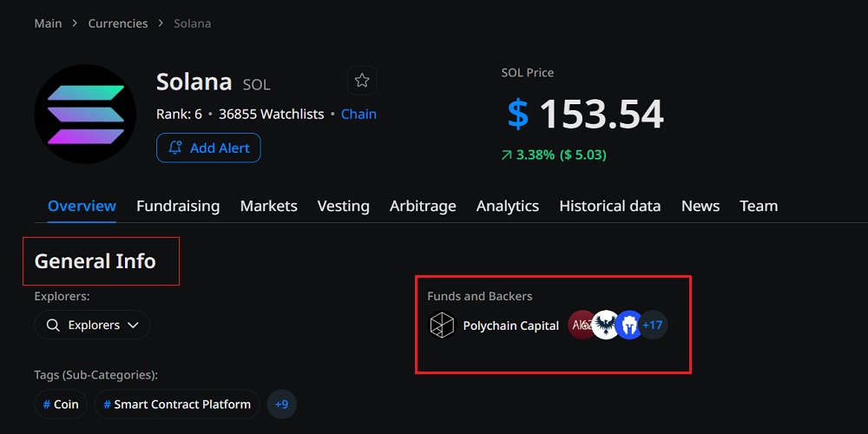
Task: Switch to the Fundraising tab
Action: (178, 206)
